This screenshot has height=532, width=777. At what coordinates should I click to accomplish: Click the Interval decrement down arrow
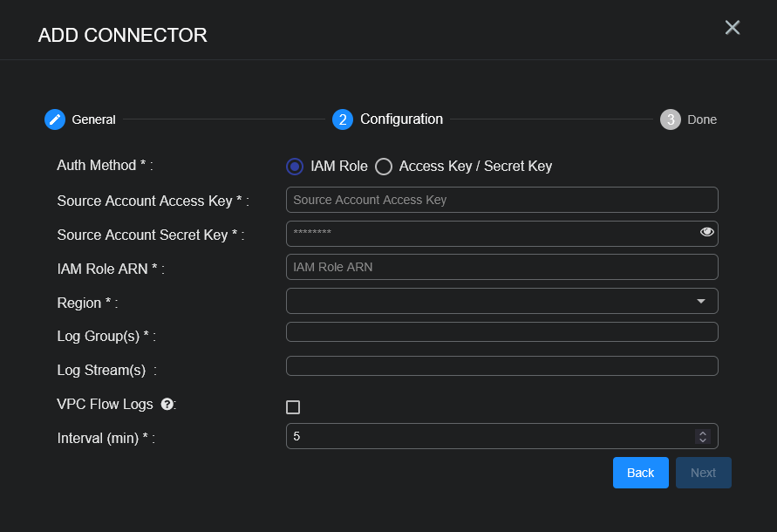click(x=703, y=440)
